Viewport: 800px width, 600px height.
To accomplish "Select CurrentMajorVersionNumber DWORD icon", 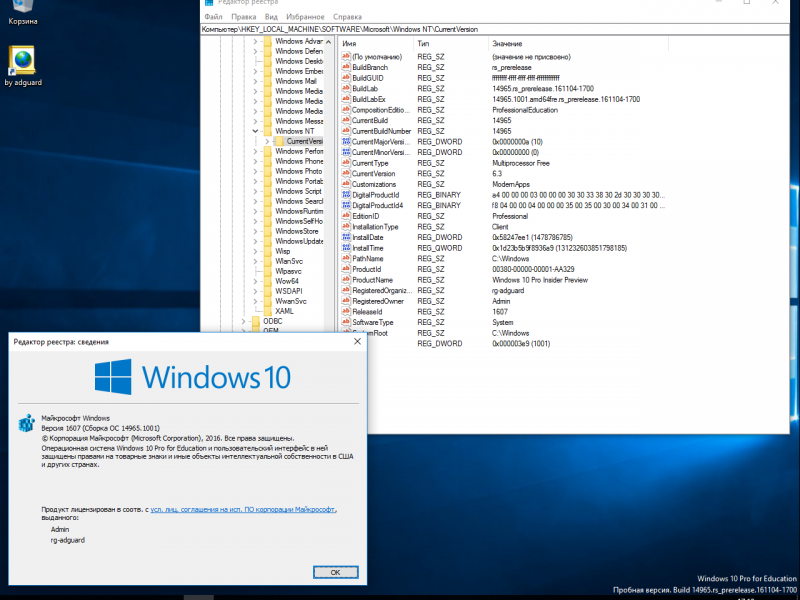I will pyautogui.click(x=346, y=142).
